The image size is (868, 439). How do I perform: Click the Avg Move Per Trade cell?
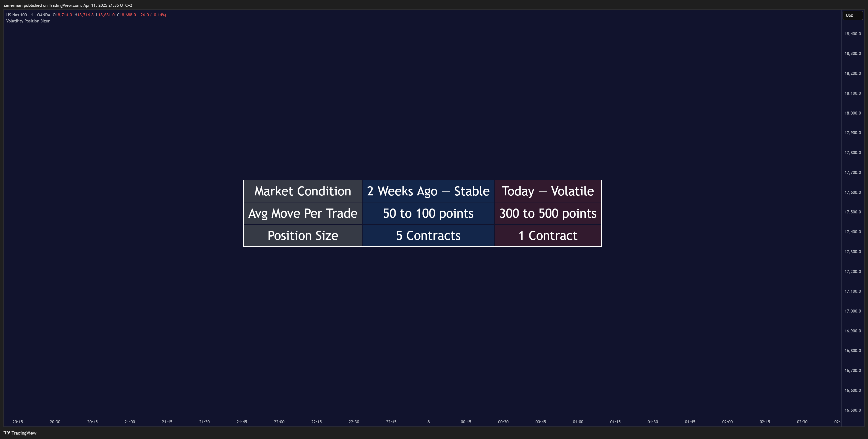303,213
